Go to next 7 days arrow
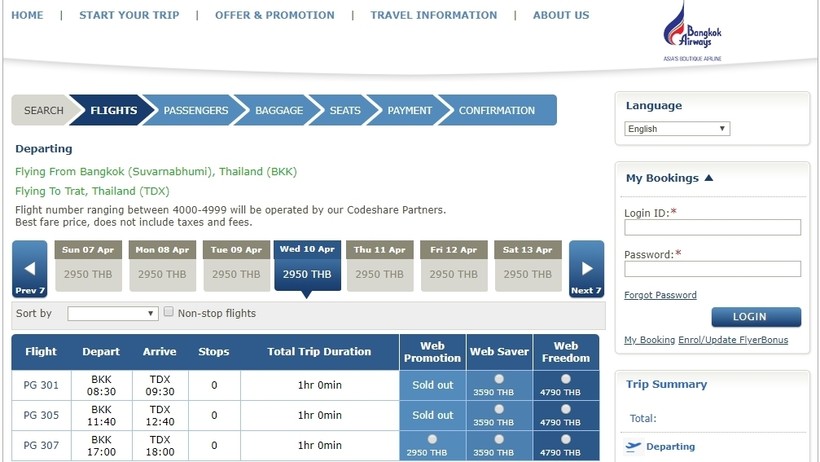This screenshot has height=462, width=820. (586, 269)
